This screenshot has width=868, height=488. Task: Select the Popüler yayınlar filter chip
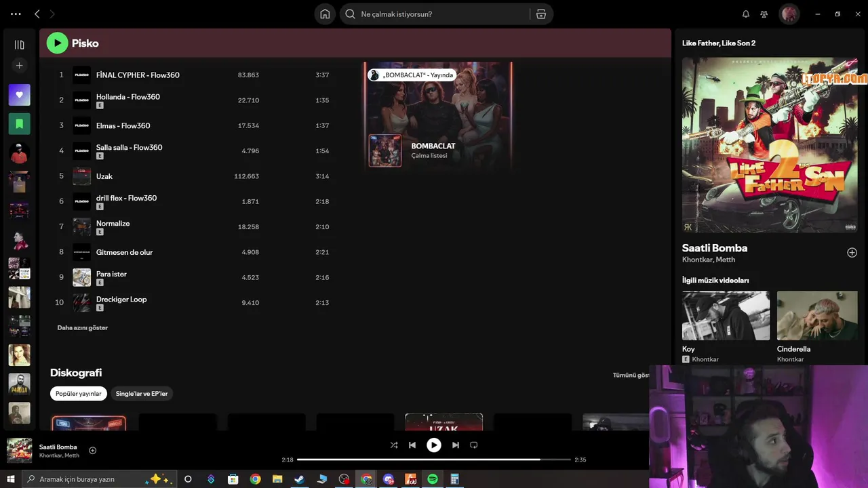pyautogui.click(x=79, y=394)
